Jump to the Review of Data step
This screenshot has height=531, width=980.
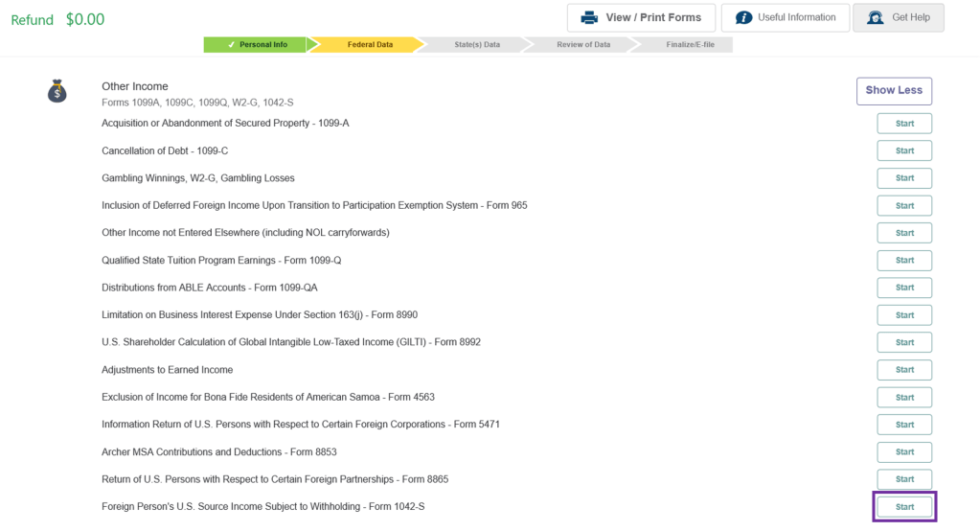[x=582, y=45]
